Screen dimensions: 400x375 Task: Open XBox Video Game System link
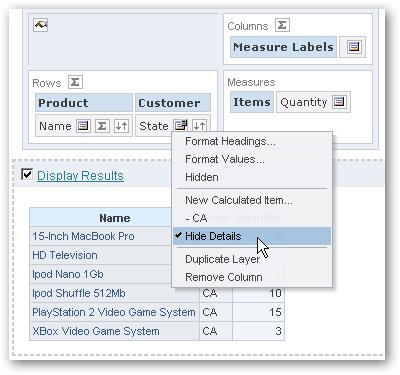[x=96, y=331]
